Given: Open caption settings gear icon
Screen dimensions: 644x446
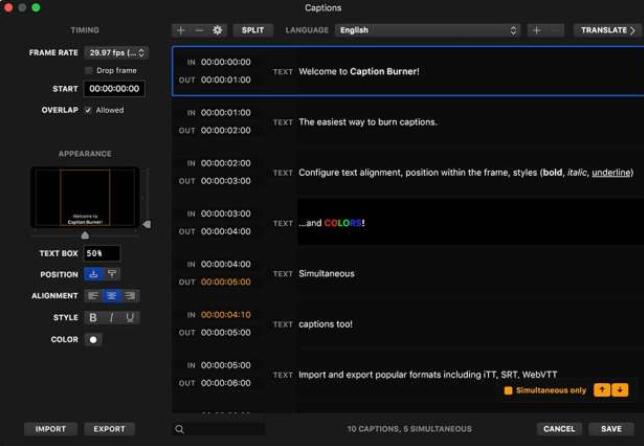Looking at the screenshot, I should (217, 30).
